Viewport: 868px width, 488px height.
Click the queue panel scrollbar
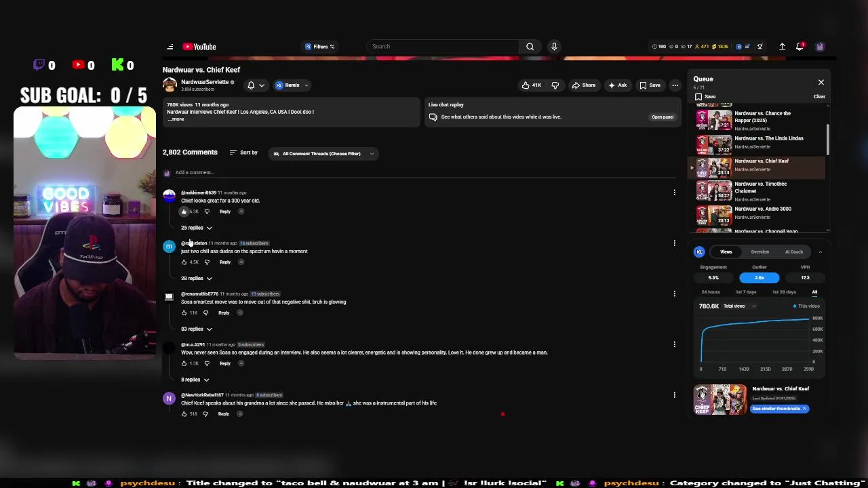pos(828,138)
